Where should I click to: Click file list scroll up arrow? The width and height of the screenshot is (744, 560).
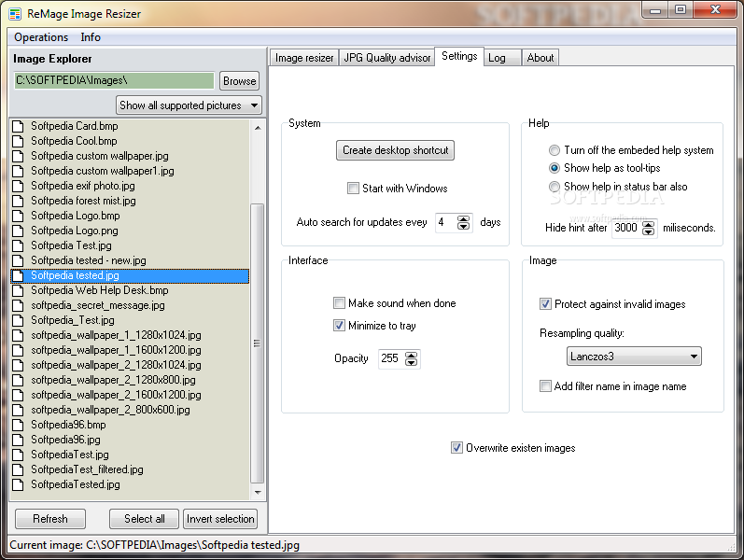point(258,128)
